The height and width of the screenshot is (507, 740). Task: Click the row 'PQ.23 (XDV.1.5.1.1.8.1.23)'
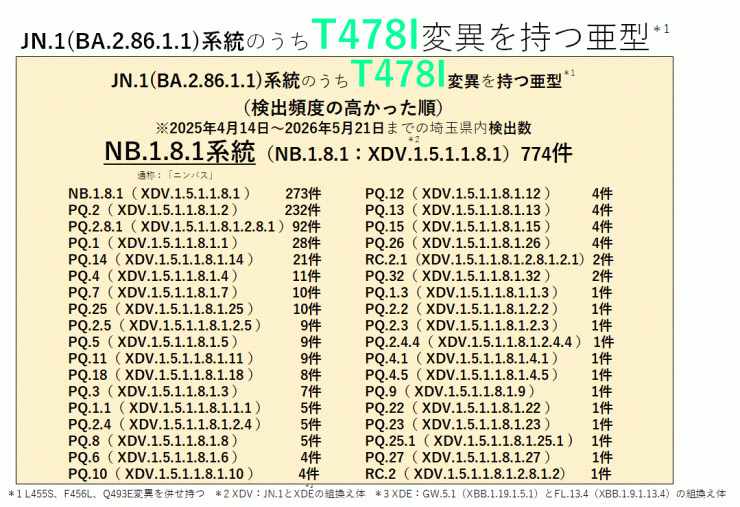[488, 424]
